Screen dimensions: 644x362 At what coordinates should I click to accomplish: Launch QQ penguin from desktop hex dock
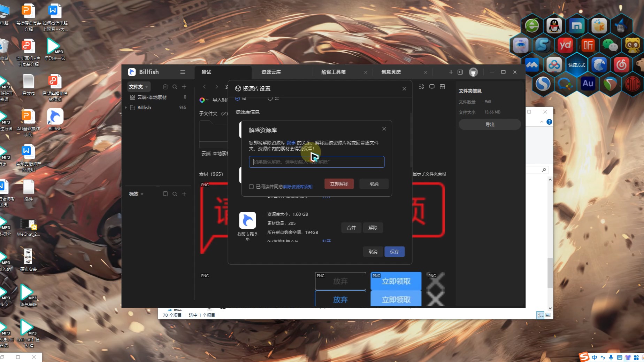[554, 26]
